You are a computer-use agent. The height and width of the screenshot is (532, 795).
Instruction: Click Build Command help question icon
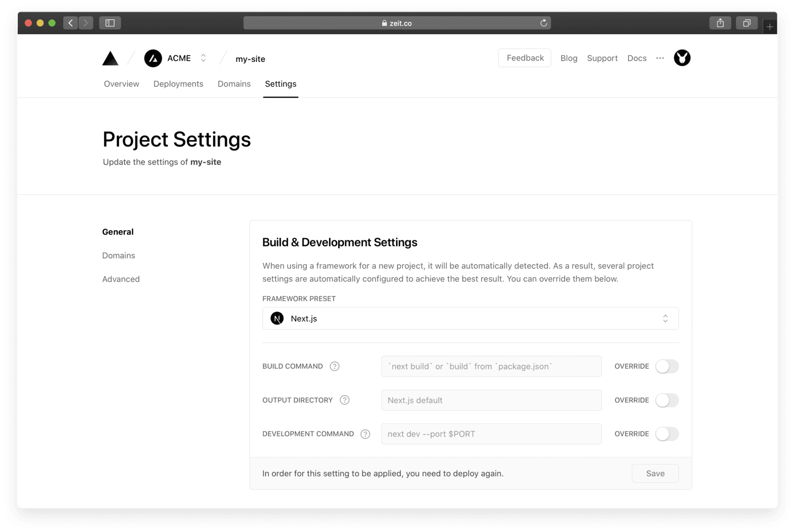(335, 367)
